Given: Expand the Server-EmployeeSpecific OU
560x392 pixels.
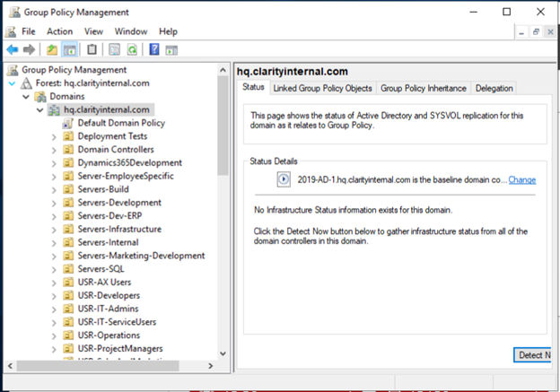Looking at the screenshot, I should click(54, 177).
